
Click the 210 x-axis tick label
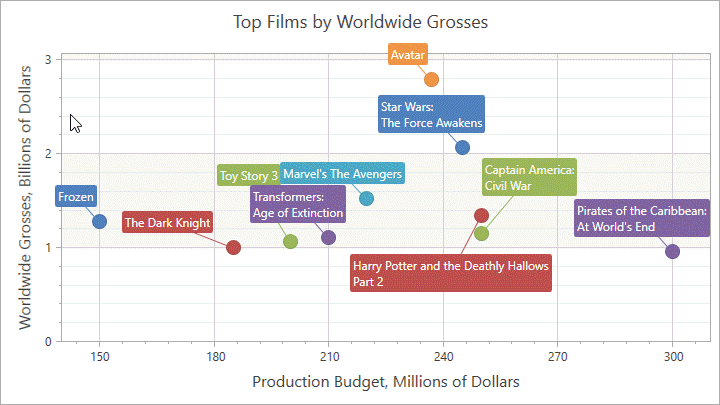click(329, 357)
